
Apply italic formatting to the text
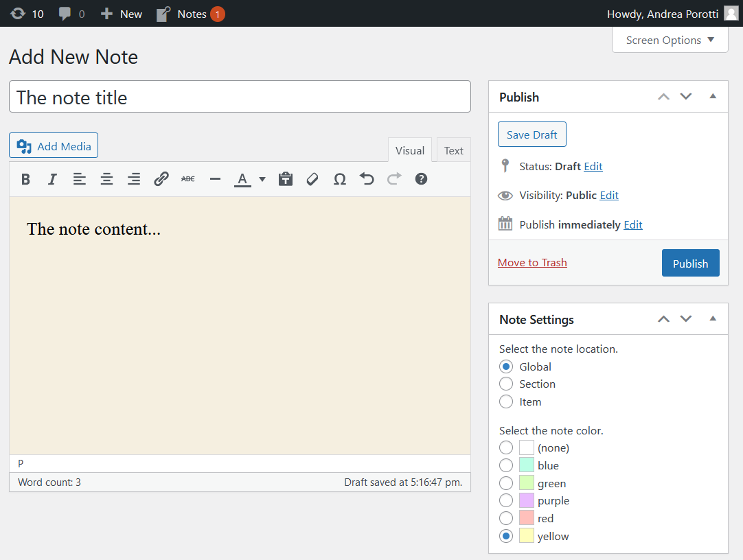(52, 179)
